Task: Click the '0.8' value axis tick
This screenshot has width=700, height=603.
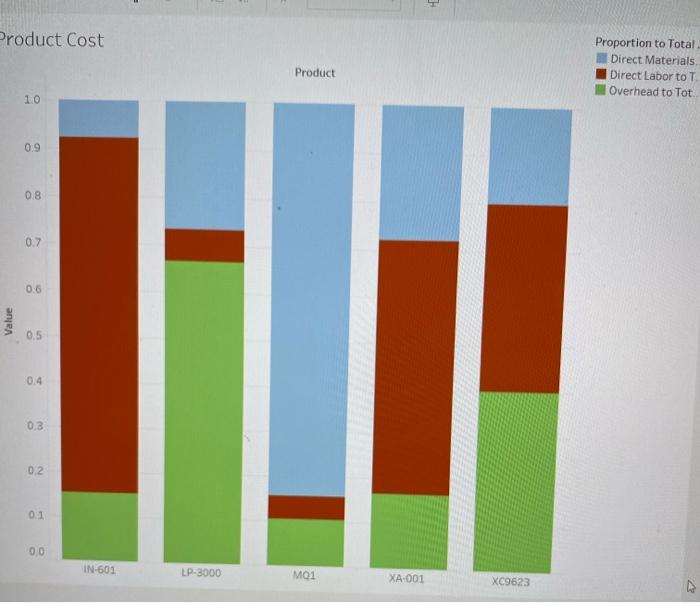Action: click(33, 195)
